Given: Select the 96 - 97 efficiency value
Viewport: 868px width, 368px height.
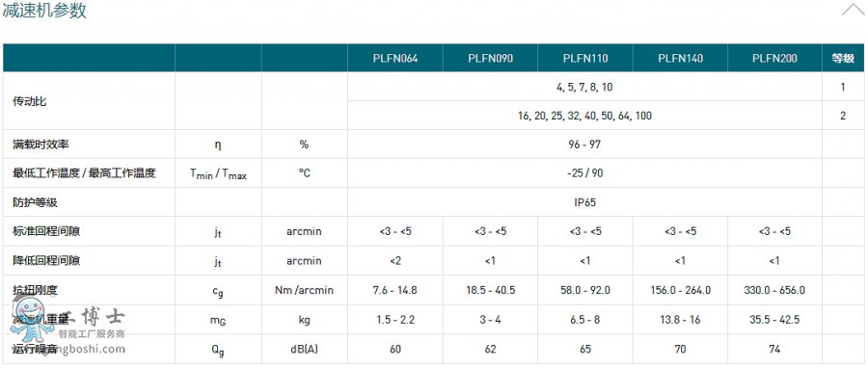Looking at the screenshot, I should (584, 145).
